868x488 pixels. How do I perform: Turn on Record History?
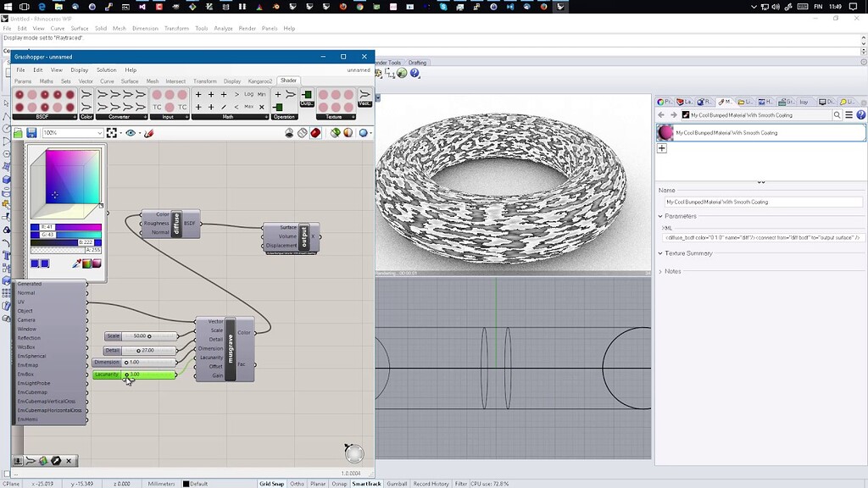coord(432,484)
